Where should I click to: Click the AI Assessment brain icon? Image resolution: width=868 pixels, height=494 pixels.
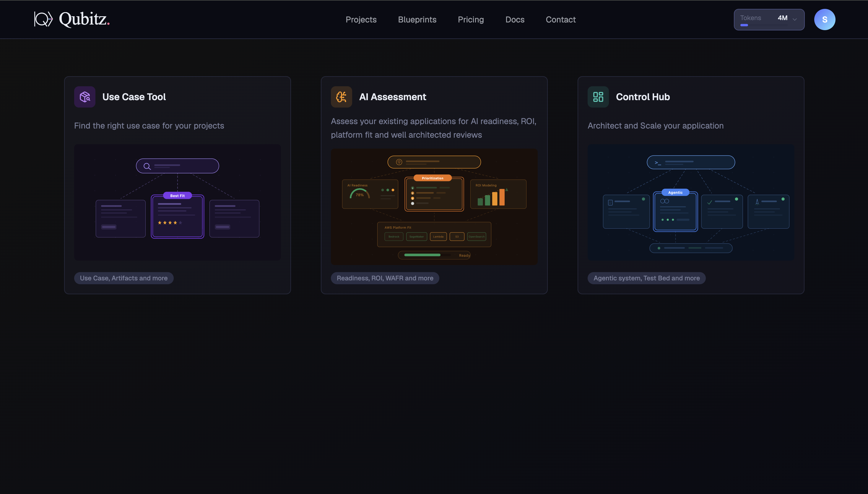(341, 97)
